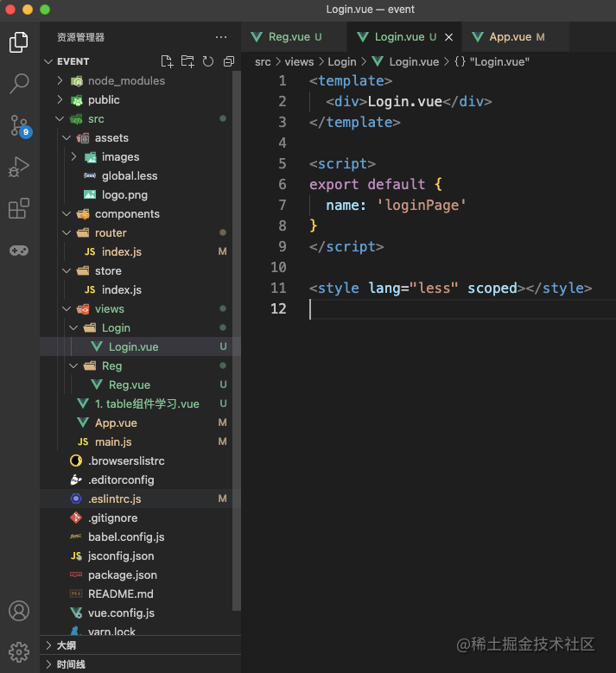Refresh the explorer with the refresh icon
The height and width of the screenshot is (673, 616).
coord(208,61)
